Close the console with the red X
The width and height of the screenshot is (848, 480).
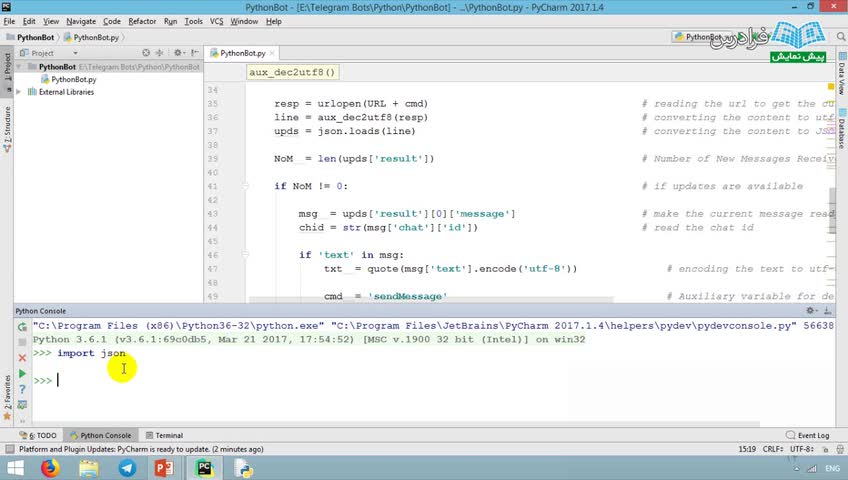[22, 358]
